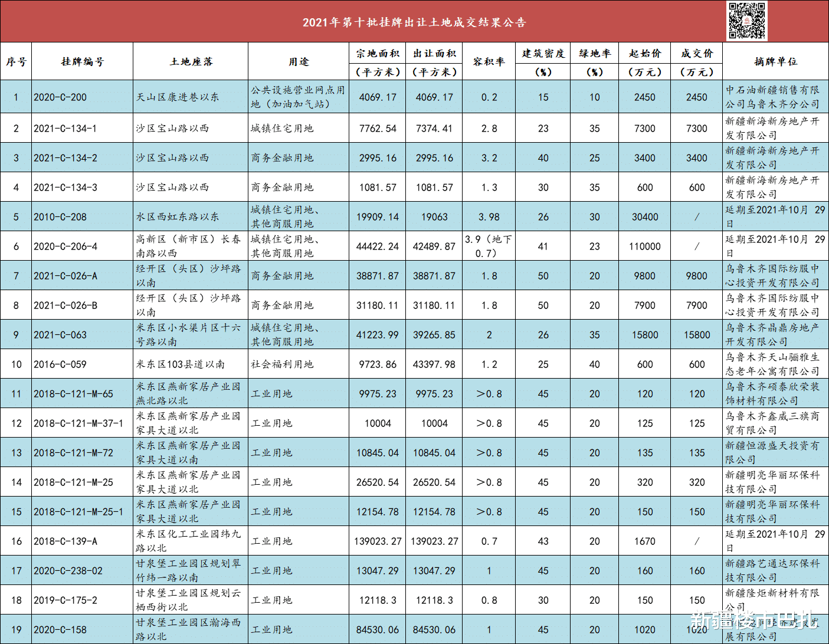Select listing number cell '2021-C-063'
Image resolution: width=829 pixels, height=644 pixels.
pos(82,334)
